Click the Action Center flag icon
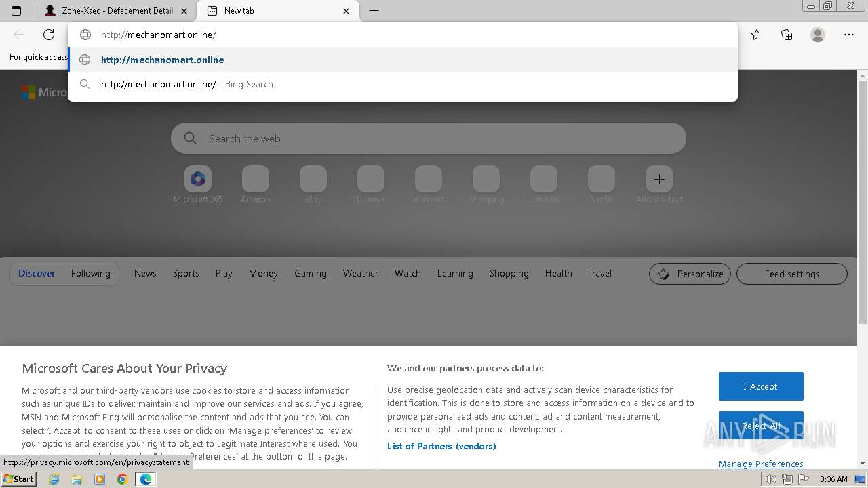This screenshot has width=868, height=488. tap(802, 479)
